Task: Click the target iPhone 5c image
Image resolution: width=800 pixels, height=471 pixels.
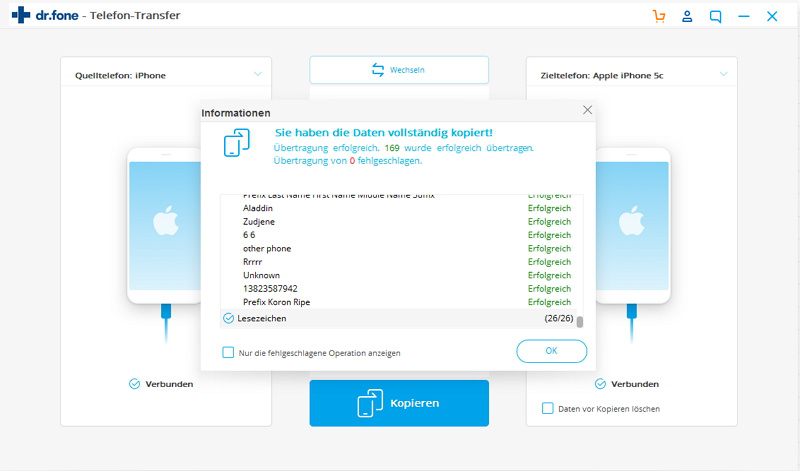Action: (x=633, y=226)
